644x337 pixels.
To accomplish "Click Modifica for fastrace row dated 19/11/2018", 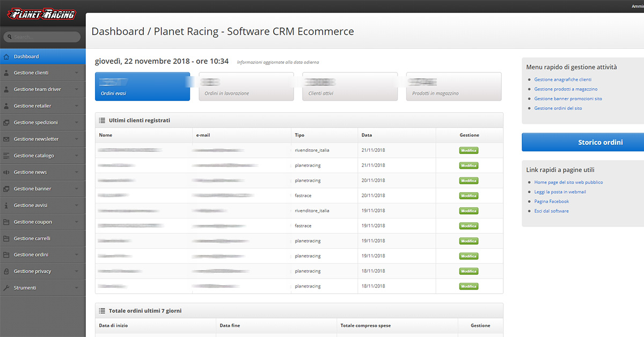I will coord(469,226).
